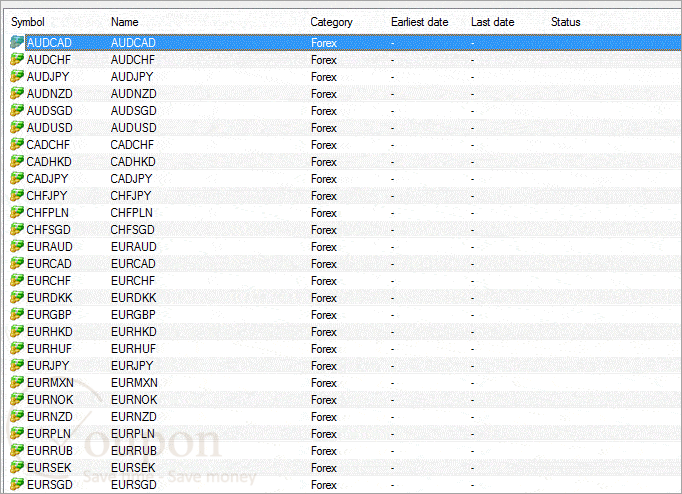Click EURNOK in the Name column

click(134, 400)
